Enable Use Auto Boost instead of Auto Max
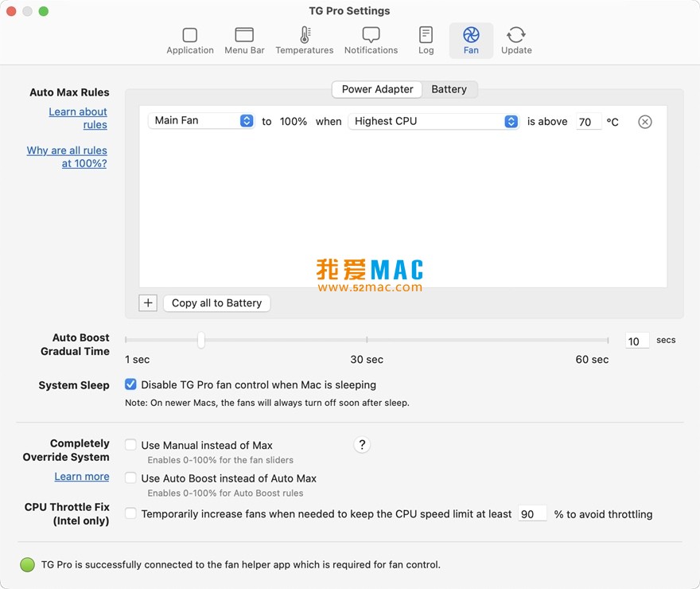 point(130,478)
